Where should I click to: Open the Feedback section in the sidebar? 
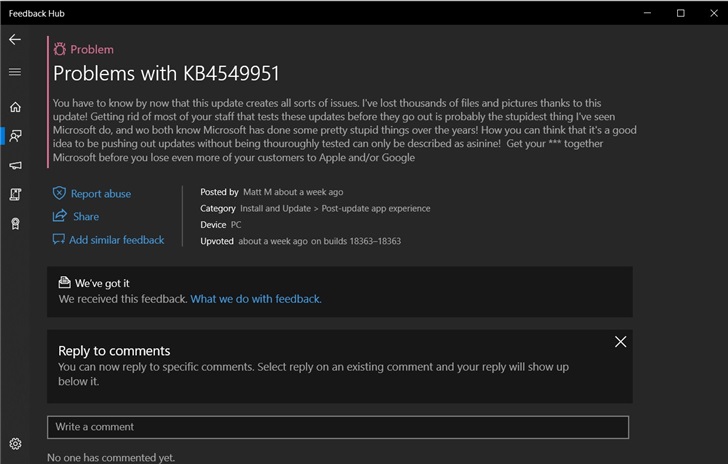(x=15, y=136)
